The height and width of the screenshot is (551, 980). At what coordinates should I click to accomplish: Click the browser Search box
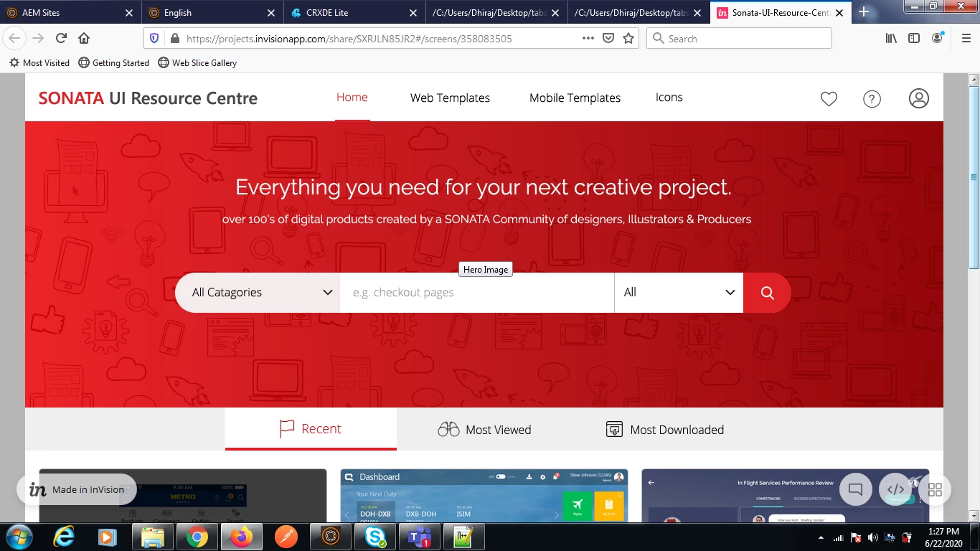tap(739, 39)
